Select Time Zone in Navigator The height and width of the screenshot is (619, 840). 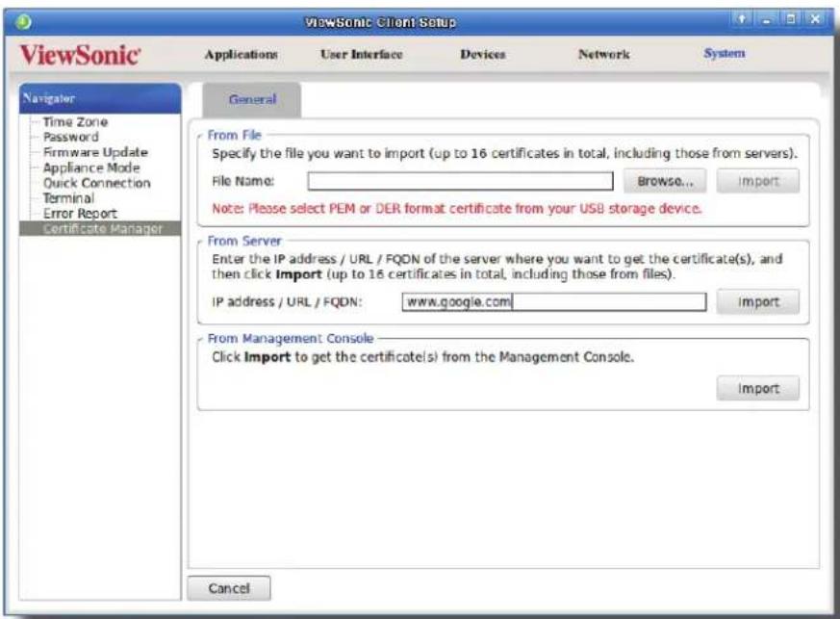[76, 122]
